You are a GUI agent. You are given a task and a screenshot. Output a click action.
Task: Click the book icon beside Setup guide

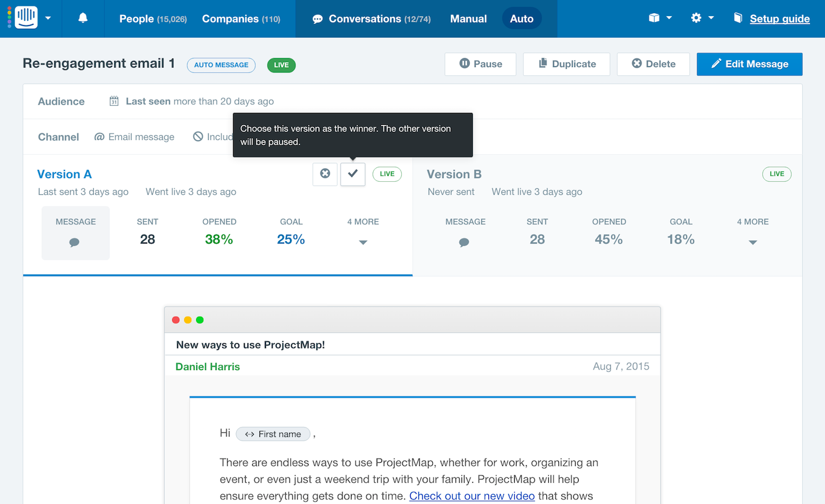(738, 18)
